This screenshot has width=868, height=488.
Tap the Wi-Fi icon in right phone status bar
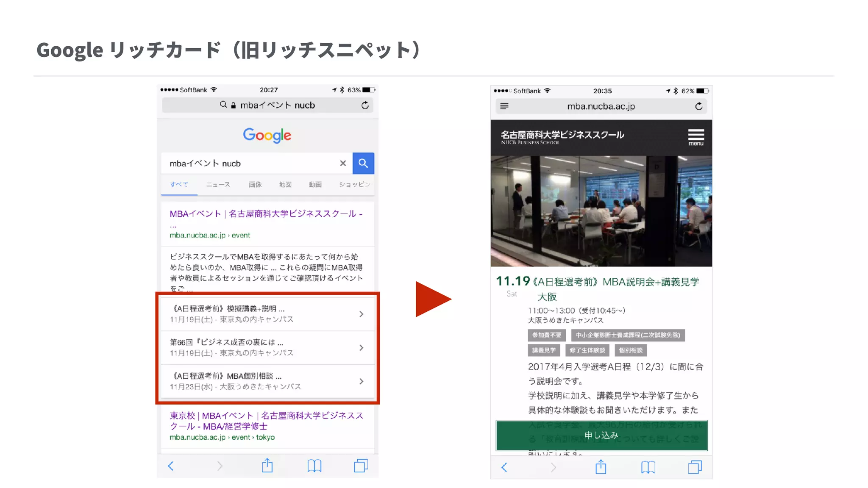tap(548, 91)
